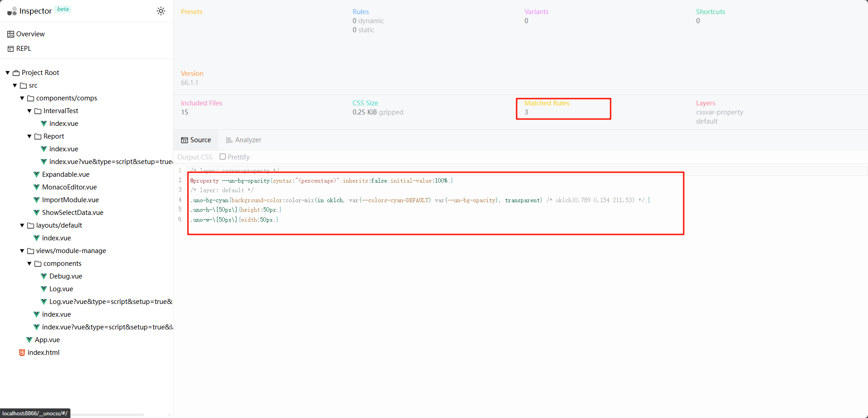
Task: Click the cssvar-property layer entry
Action: pos(720,112)
